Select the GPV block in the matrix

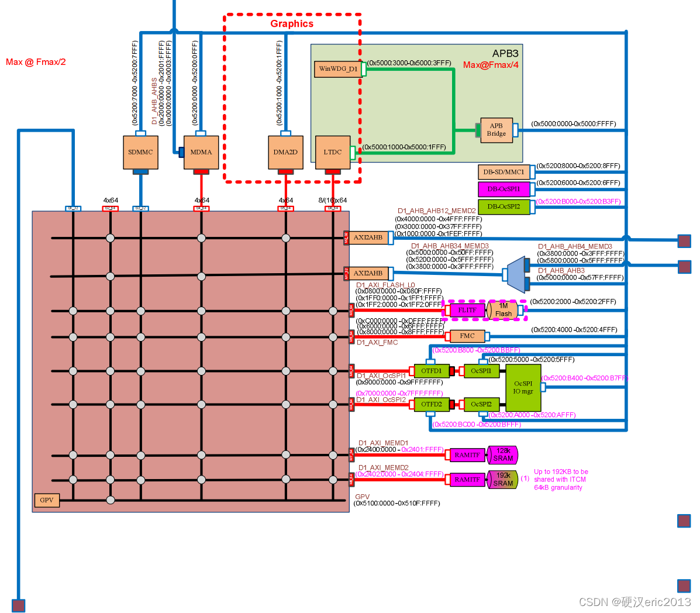47,500
